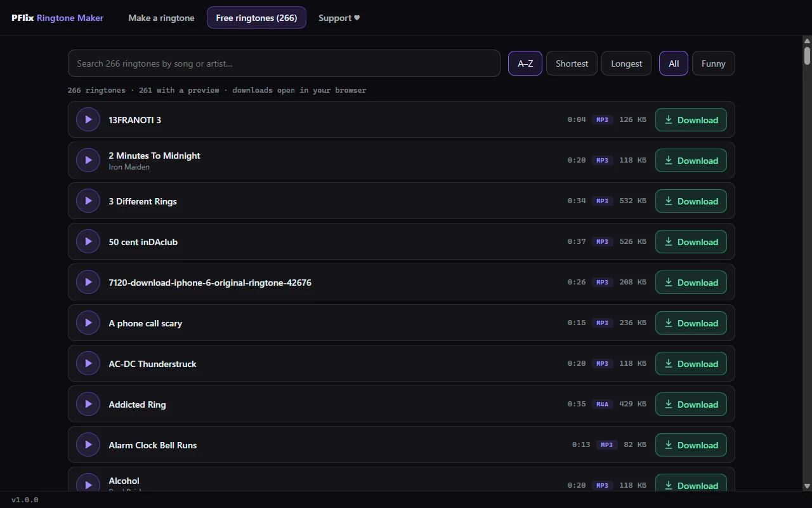Click the page vertical scrollbar thumb
Screen dimensions: 812x508
(x=807, y=55)
